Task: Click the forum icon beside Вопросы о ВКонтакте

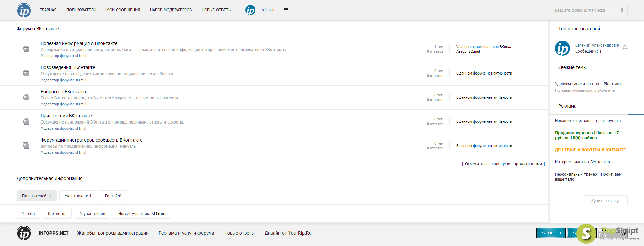Action: click(26, 97)
